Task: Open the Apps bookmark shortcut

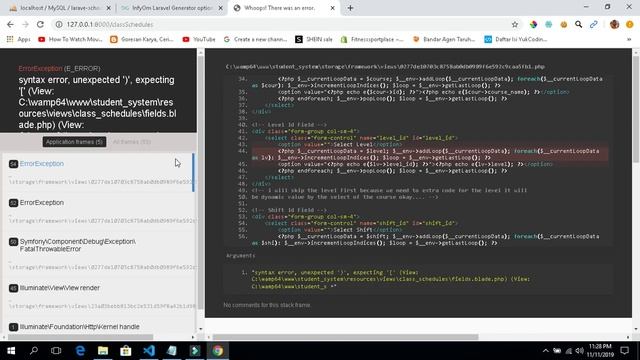Action: (x=18, y=39)
